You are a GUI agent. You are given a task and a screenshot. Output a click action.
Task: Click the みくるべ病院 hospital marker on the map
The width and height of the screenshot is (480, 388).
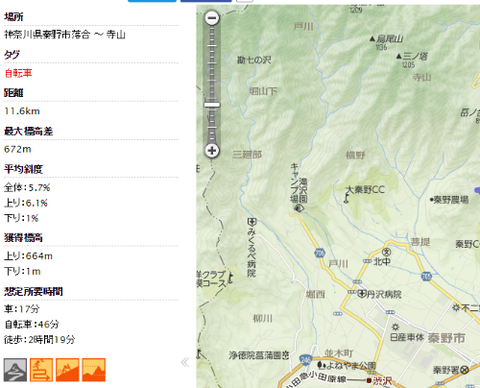pos(252,222)
